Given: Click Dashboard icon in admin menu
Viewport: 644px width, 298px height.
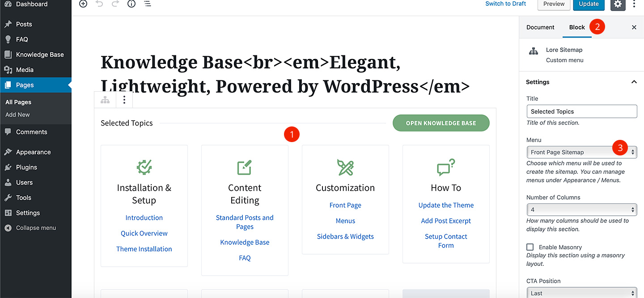Looking at the screenshot, I should point(8,4).
